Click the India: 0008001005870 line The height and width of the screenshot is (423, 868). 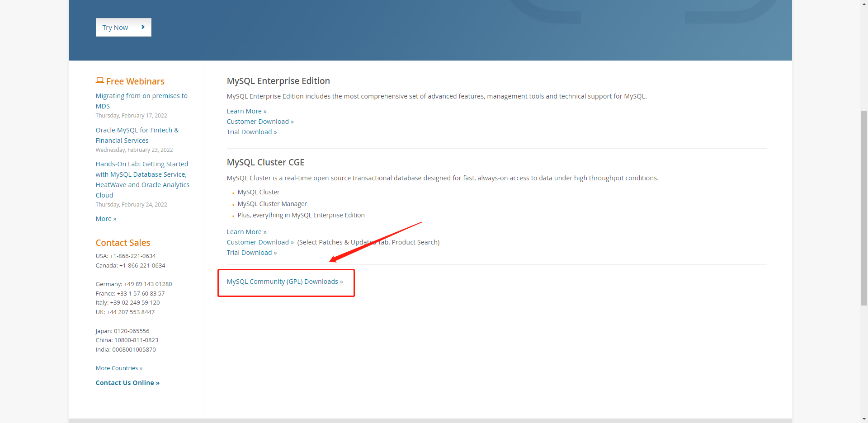126,349
